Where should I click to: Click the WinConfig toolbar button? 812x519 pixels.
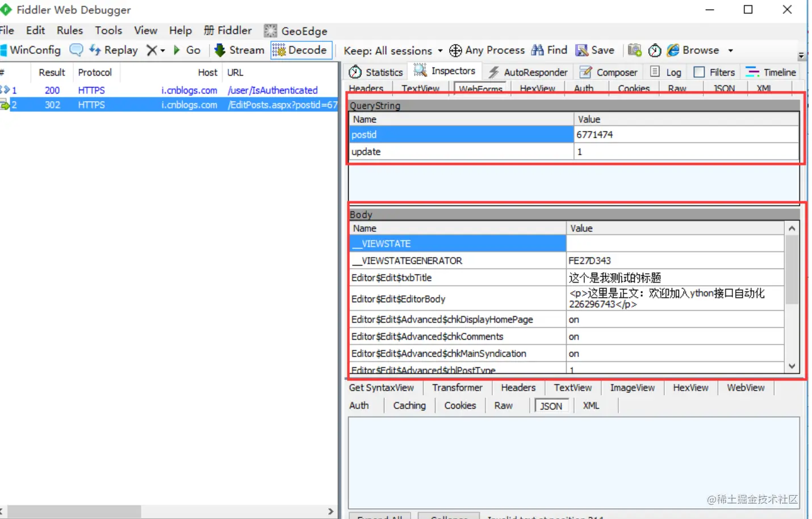click(x=31, y=50)
